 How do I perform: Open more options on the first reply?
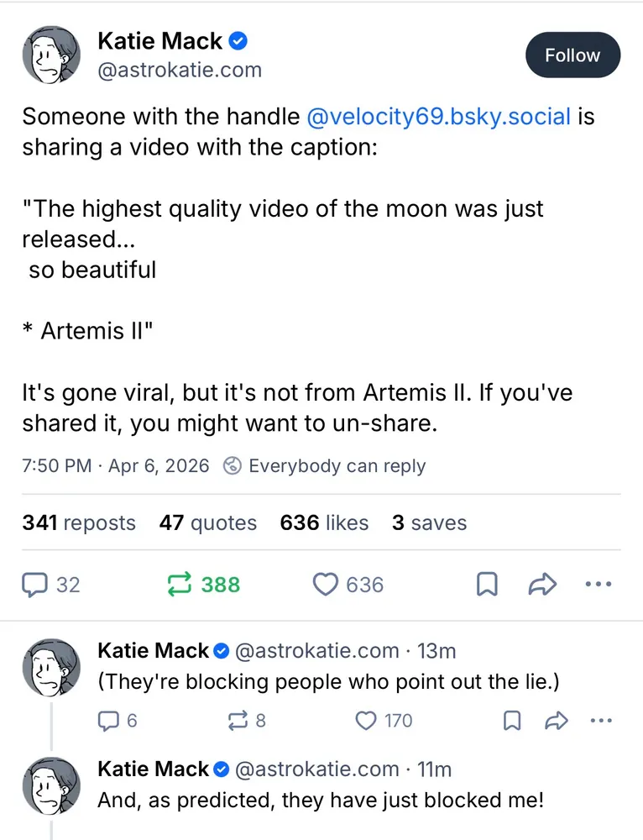click(601, 720)
